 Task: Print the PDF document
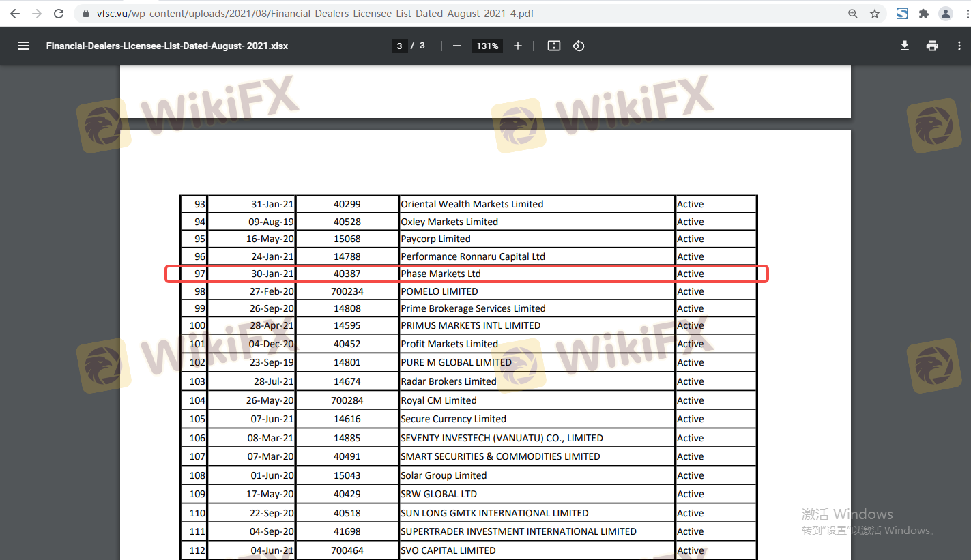coord(932,46)
